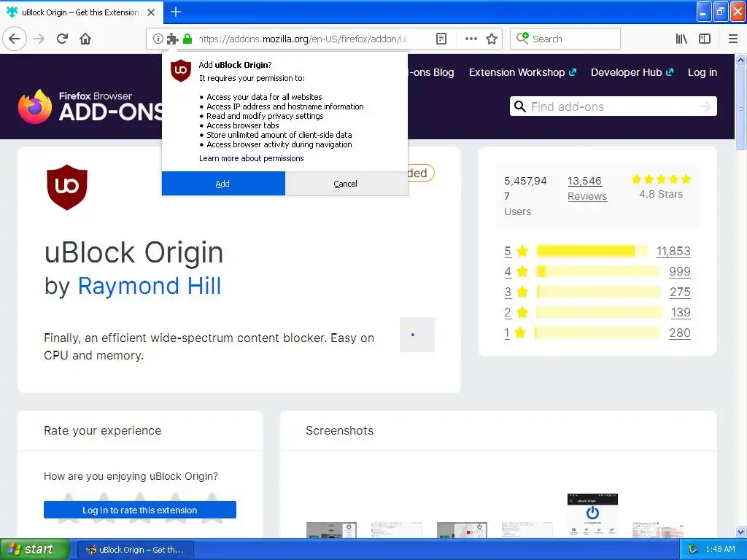Close the uBlock Origin tab
The height and width of the screenshot is (560, 747).
pos(151,12)
